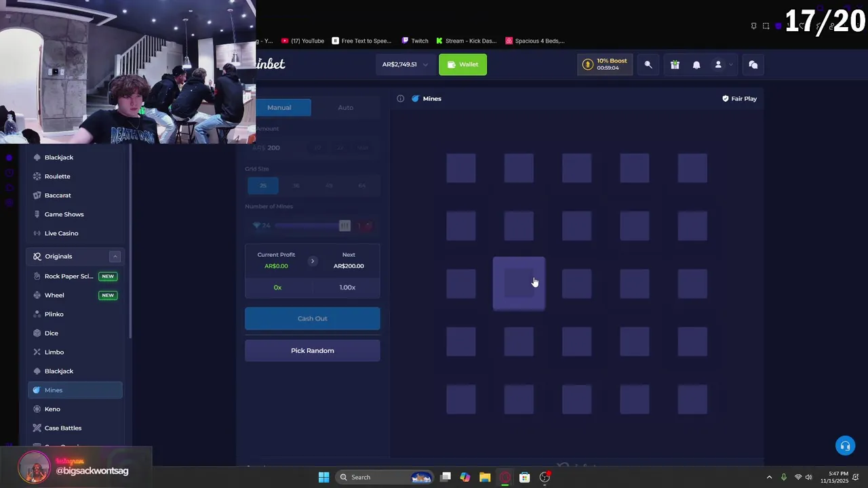Open the 10% Boost timer
The width and height of the screenshot is (868, 488).
tap(605, 64)
